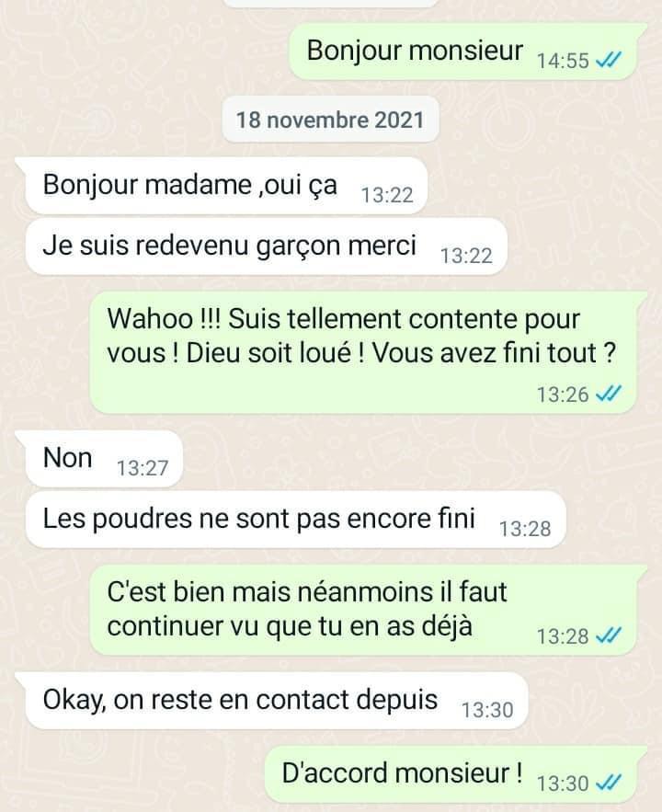Select the '18 novembre 2021' date chip
Image resolution: width=662 pixels, height=812 pixels.
point(330,120)
